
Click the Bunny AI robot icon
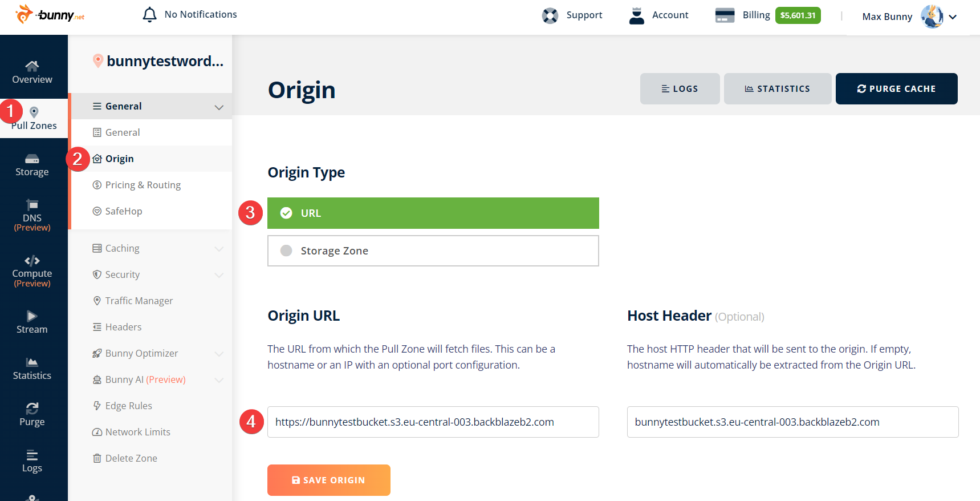tap(97, 379)
